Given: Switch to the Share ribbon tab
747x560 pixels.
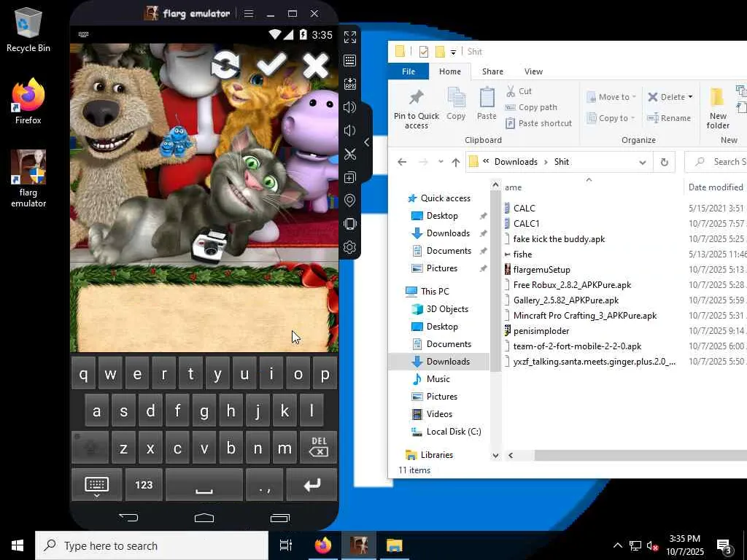Looking at the screenshot, I should coord(492,71).
